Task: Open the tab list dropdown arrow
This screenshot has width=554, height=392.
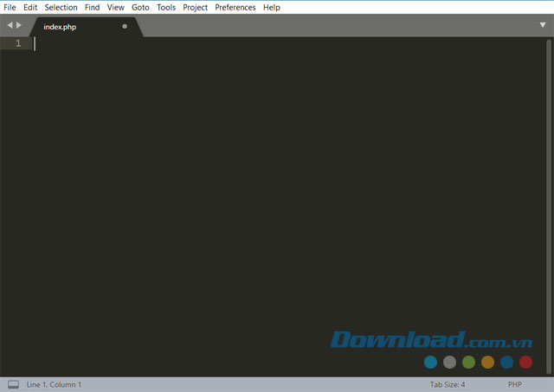Action: tap(542, 25)
